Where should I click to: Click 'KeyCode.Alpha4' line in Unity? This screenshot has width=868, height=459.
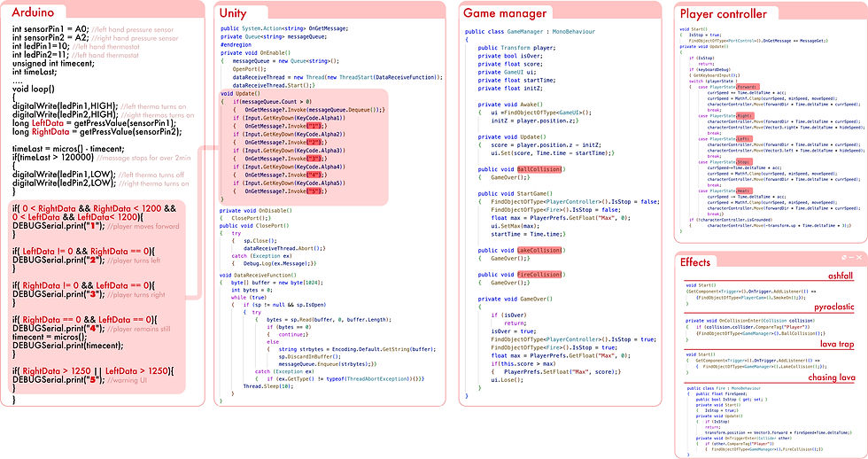[289, 167]
